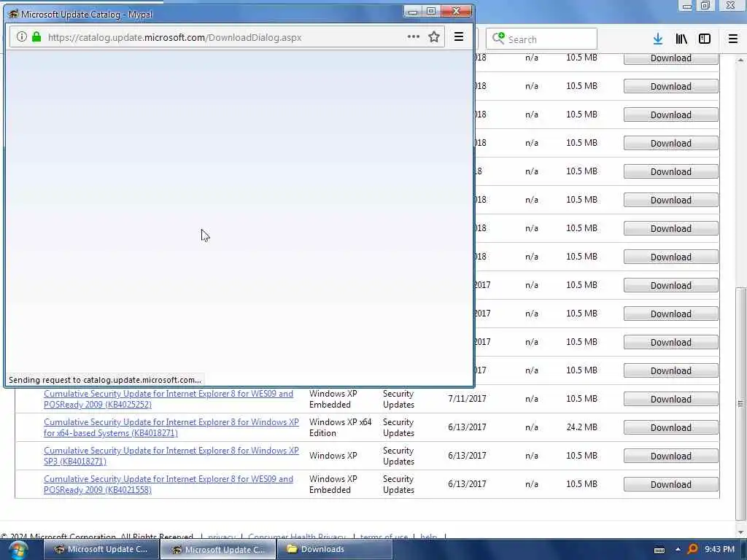Click the Windows Start orb

pos(18,550)
